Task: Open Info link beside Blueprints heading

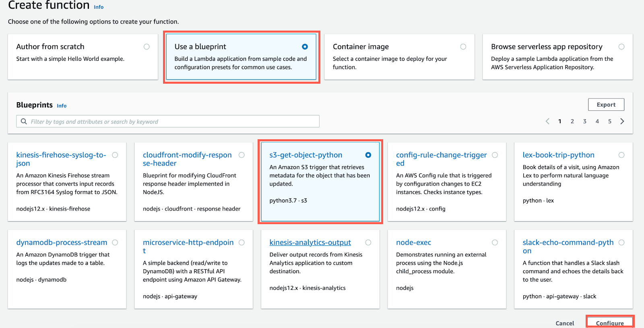Action: tap(62, 106)
